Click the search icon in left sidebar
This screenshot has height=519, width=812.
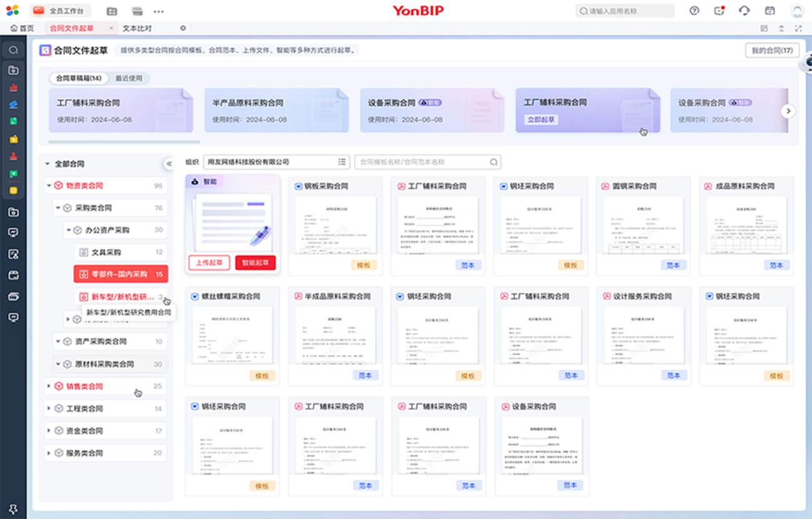click(13, 50)
